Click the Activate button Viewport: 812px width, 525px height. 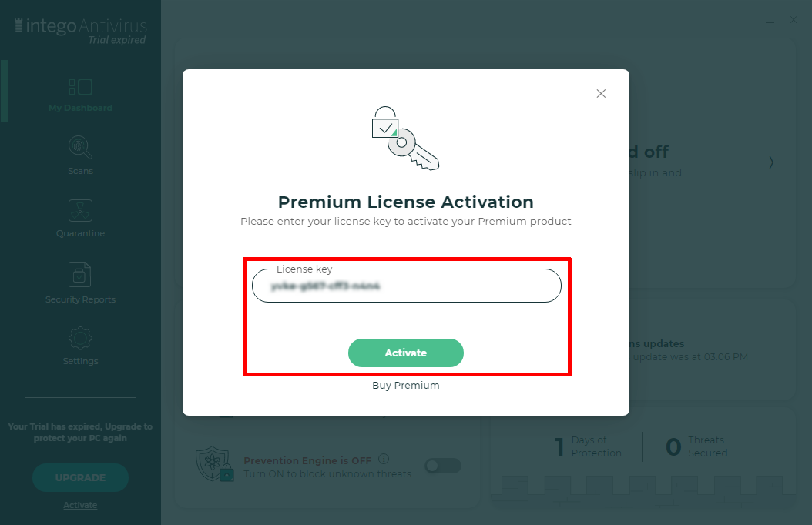pos(405,353)
